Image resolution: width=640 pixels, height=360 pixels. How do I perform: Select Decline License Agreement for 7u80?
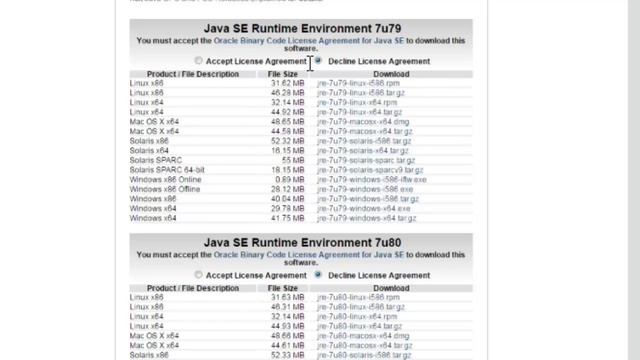click(x=318, y=275)
